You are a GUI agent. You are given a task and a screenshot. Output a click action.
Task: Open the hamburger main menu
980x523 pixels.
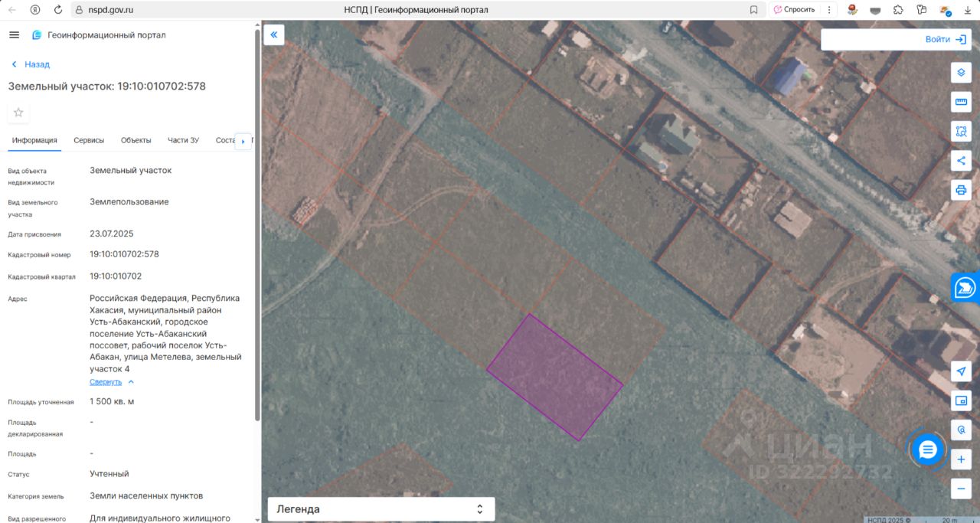pos(14,35)
